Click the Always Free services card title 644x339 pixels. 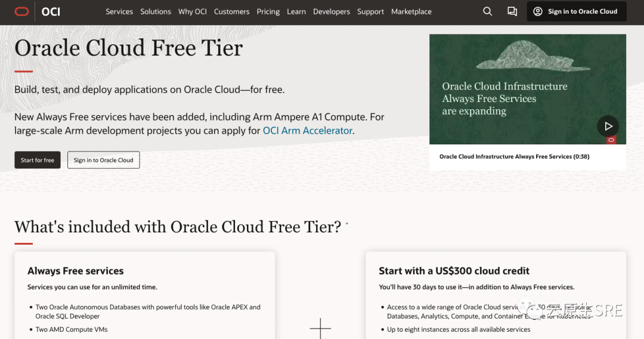click(x=76, y=271)
